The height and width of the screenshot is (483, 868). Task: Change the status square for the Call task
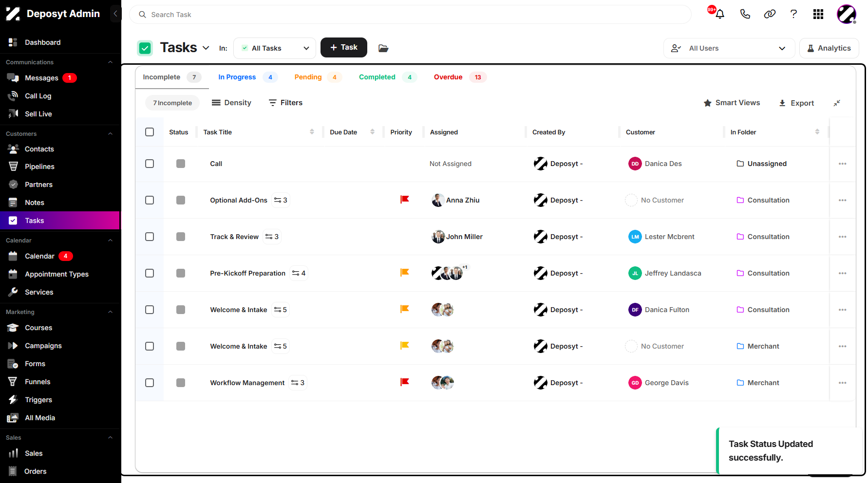click(181, 164)
